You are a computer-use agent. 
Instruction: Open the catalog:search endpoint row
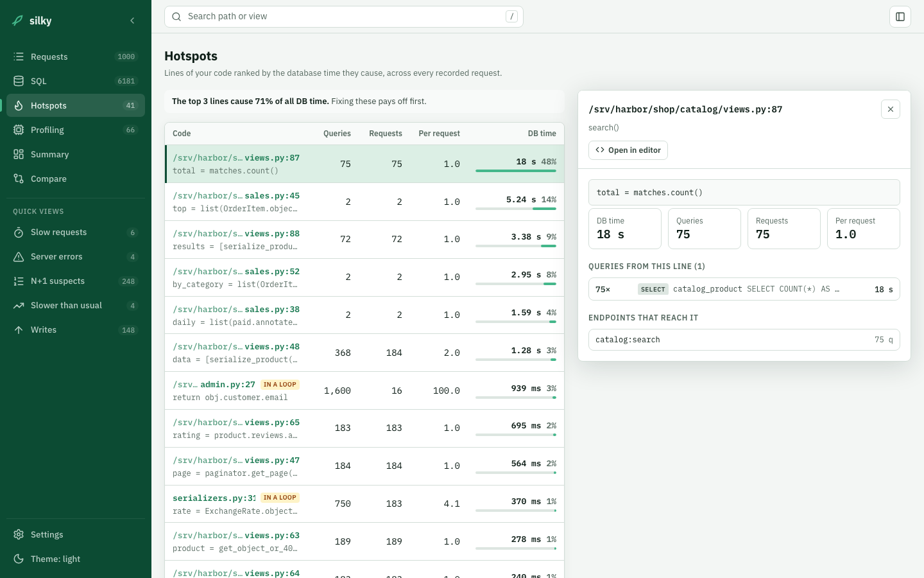744,340
